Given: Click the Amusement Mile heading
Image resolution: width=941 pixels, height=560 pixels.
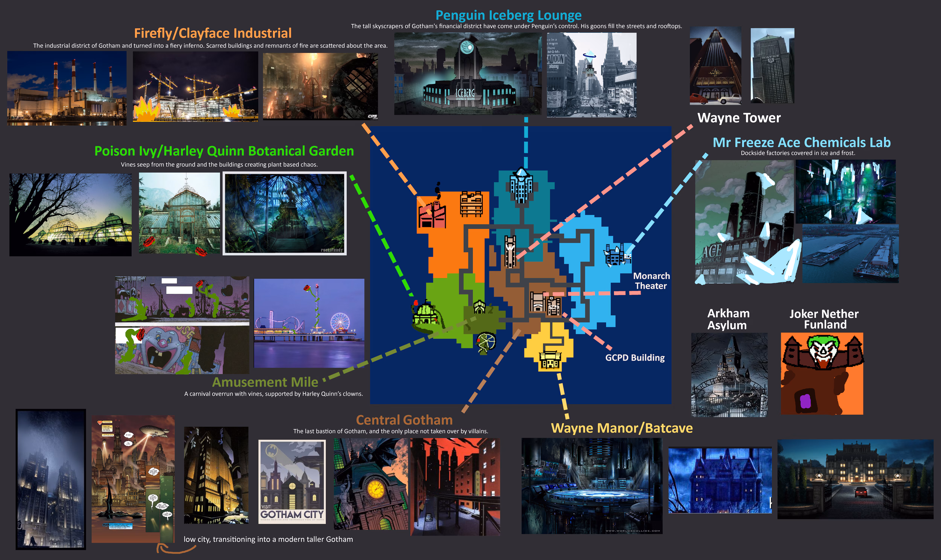Looking at the screenshot, I should click(265, 382).
